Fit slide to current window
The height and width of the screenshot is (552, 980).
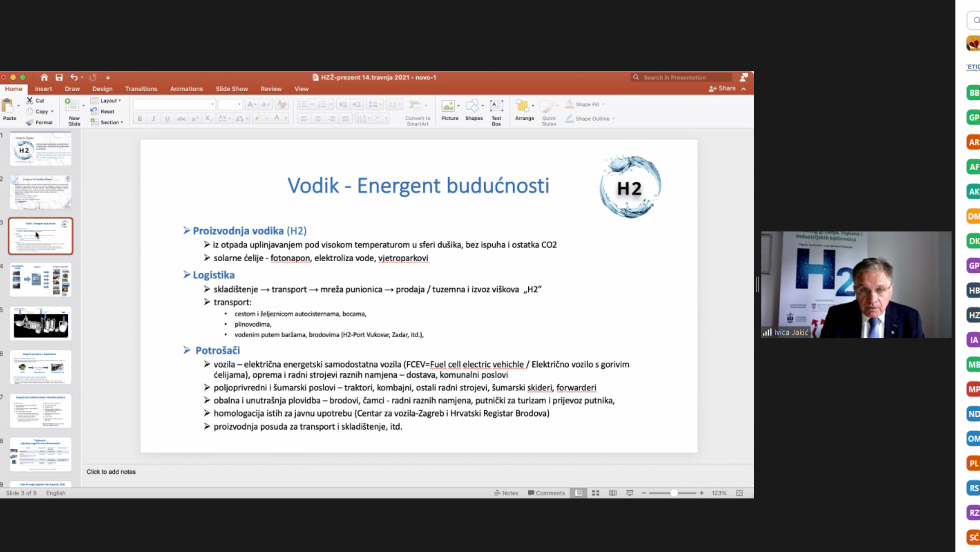coord(740,493)
